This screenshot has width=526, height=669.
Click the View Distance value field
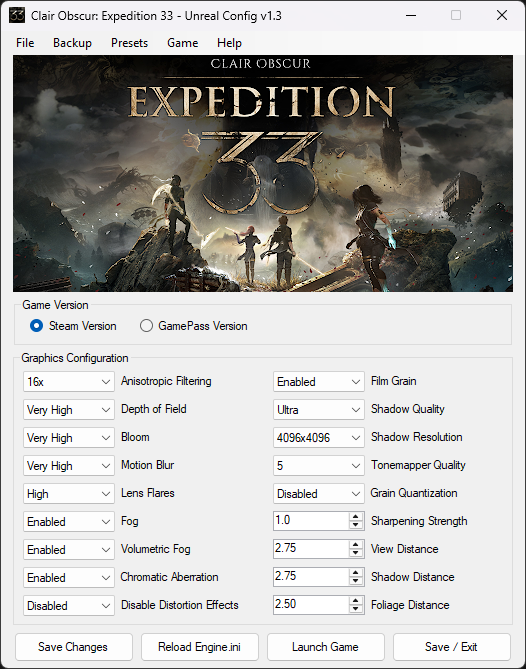[x=311, y=549]
